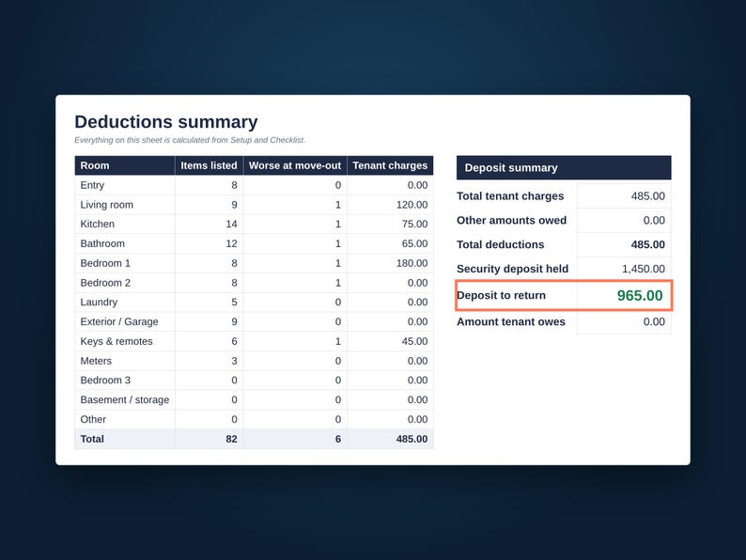Select the 'Kitchen' row label

97,225
